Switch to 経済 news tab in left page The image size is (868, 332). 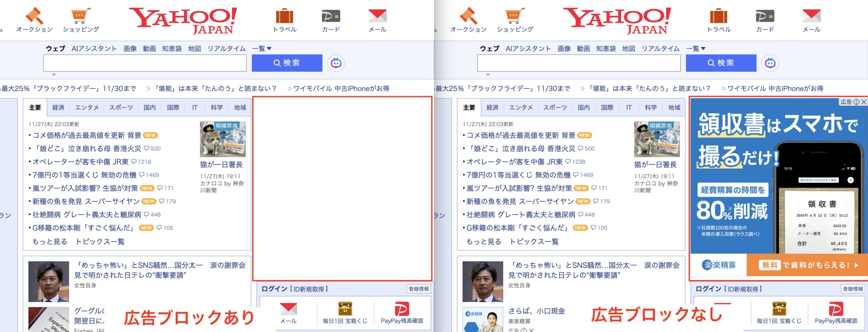[x=58, y=108]
